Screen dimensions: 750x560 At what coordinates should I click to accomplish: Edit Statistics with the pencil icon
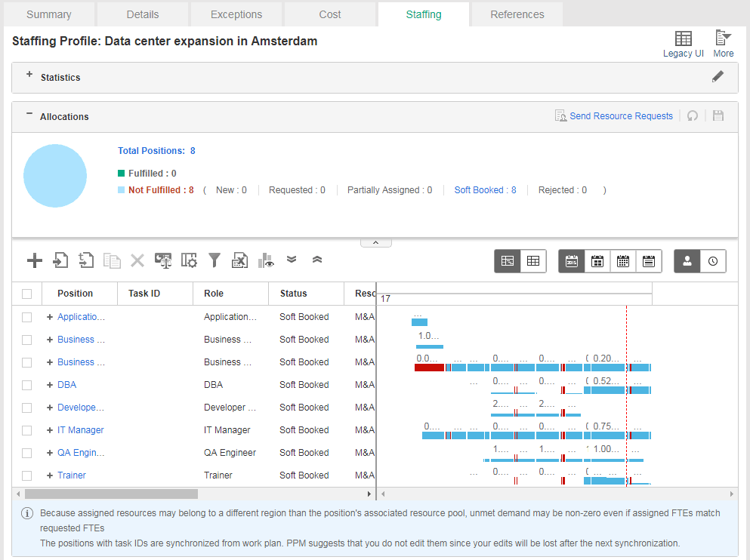pos(718,77)
